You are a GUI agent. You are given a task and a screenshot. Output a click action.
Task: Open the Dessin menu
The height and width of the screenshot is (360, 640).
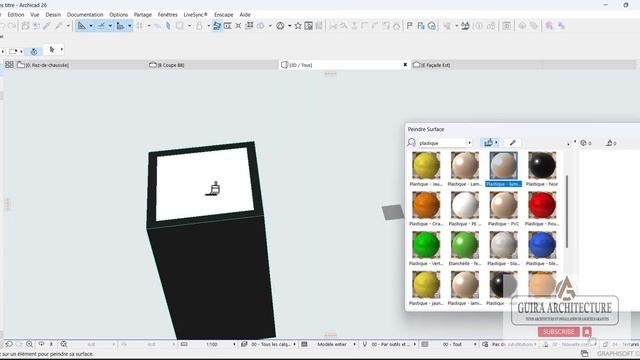coord(53,15)
